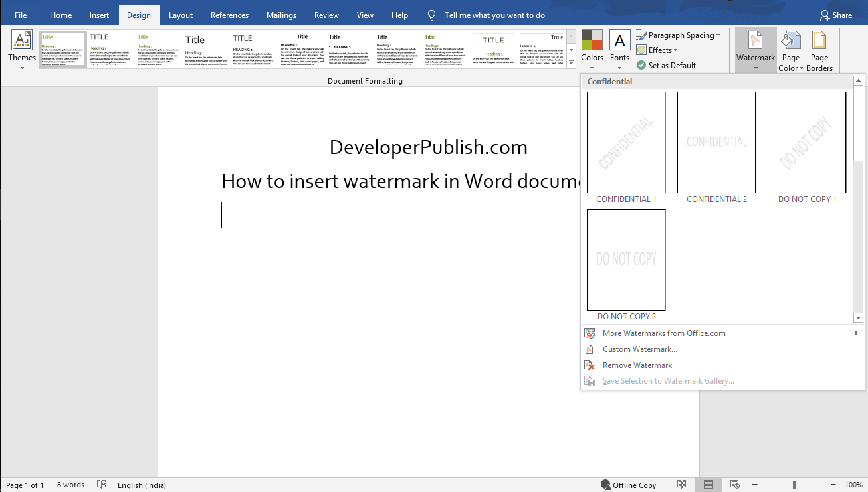Increase zoom with the zoom slider
This screenshot has width=868, height=492.
tap(833, 484)
